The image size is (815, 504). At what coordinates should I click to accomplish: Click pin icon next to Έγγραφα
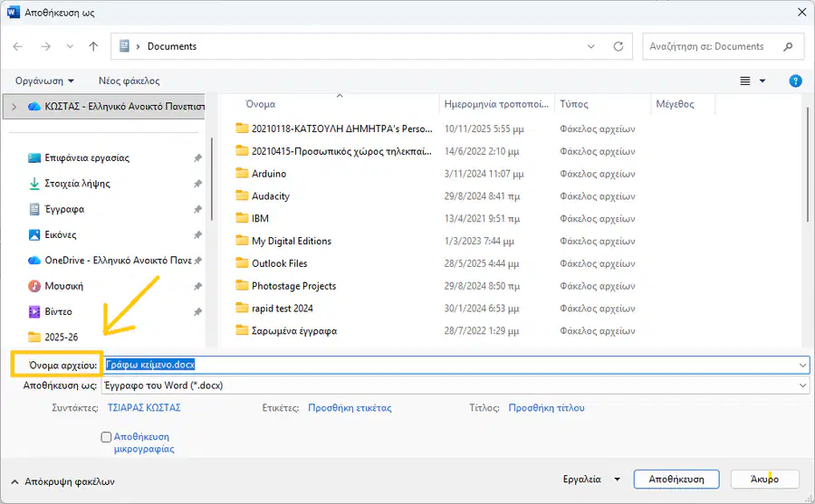197,209
